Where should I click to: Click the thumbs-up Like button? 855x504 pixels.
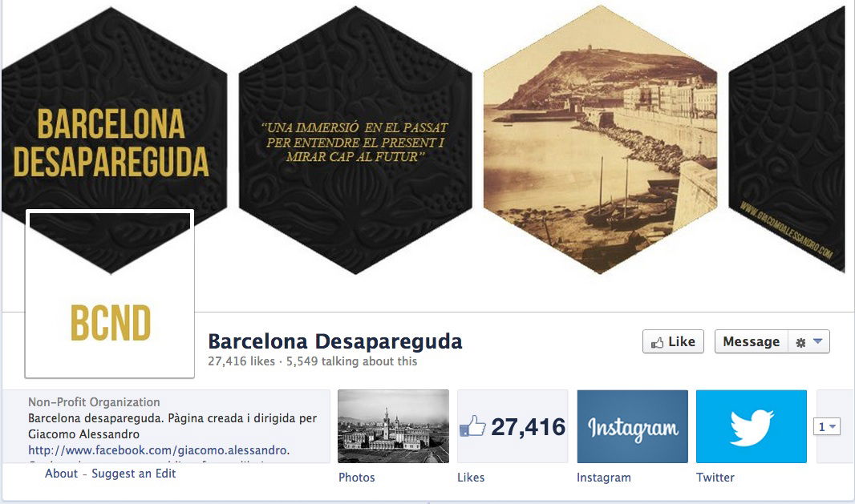[x=673, y=341]
